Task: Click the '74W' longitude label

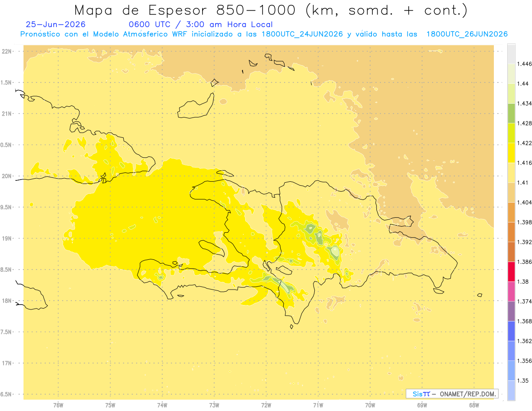Action: click(x=162, y=405)
